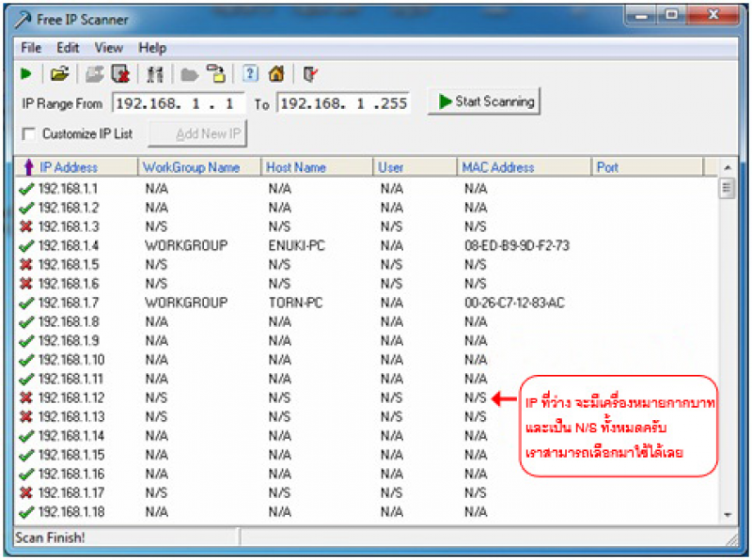The image size is (752, 560).
Task: Click the scrollbar down arrow
Action: click(728, 515)
